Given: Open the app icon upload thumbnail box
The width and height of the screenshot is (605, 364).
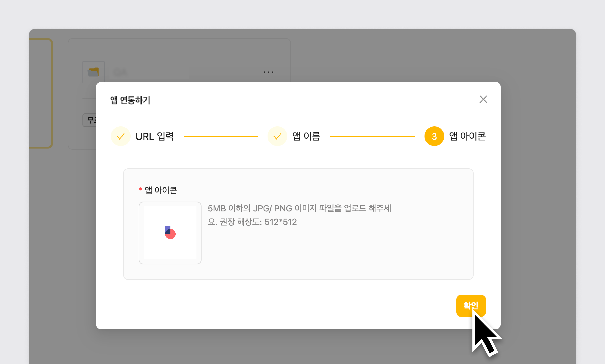Looking at the screenshot, I should pyautogui.click(x=170, y=233).
